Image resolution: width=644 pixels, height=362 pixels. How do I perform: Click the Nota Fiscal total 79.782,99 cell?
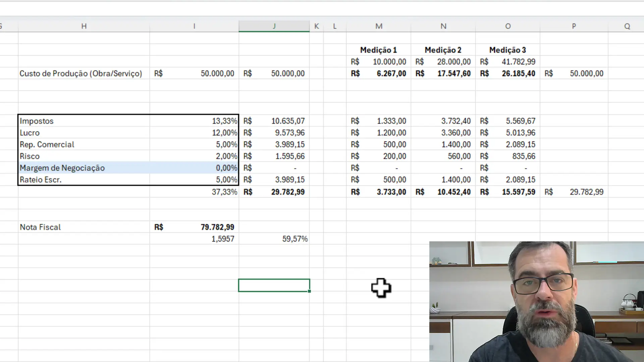(217, 227)
